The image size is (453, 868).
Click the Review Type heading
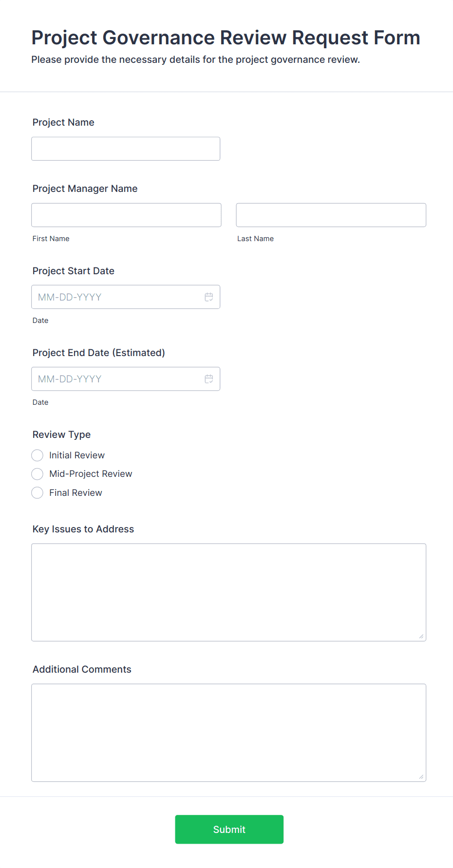61,434
